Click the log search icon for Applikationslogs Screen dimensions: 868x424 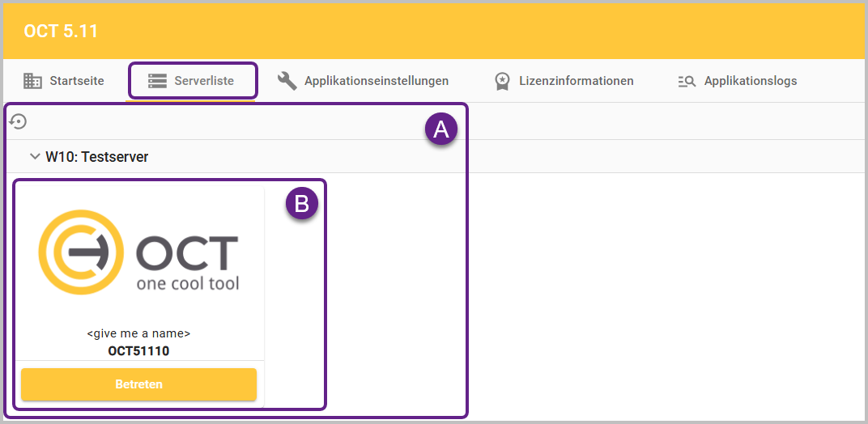(x=687, y=81)
